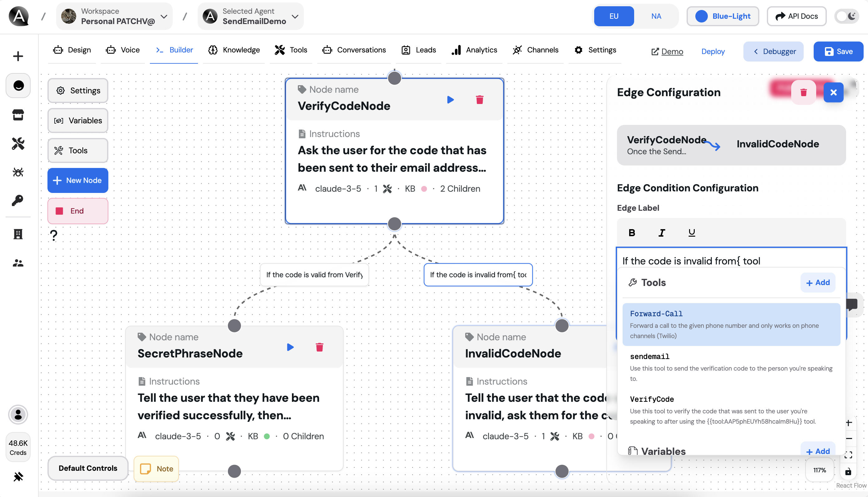
Task: Click the help question mark icon
Action: [x=54, y=235]
